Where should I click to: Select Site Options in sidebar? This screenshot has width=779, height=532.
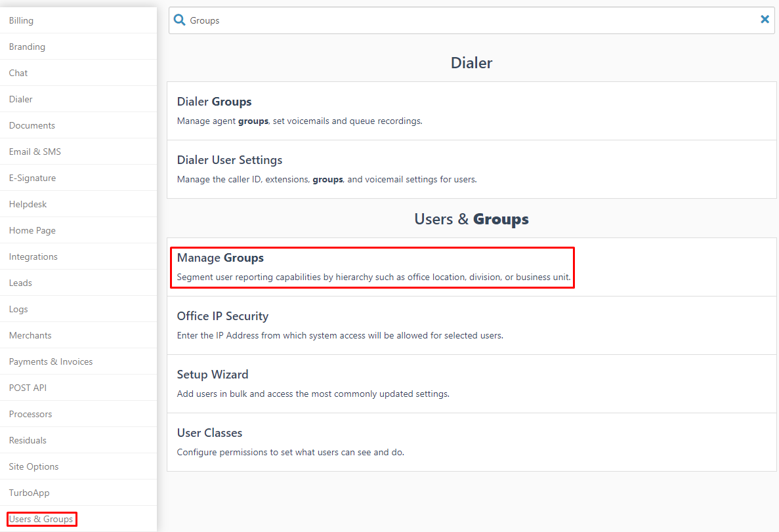(x=79, y=467)
